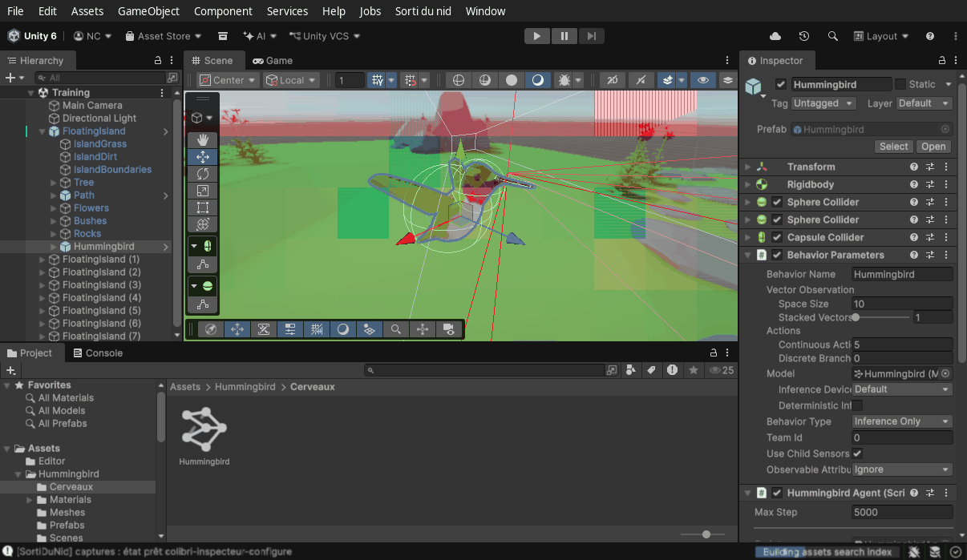Toggle scene visibility eye icon in toolbar

pyautogui.click(x=703, y=80)
